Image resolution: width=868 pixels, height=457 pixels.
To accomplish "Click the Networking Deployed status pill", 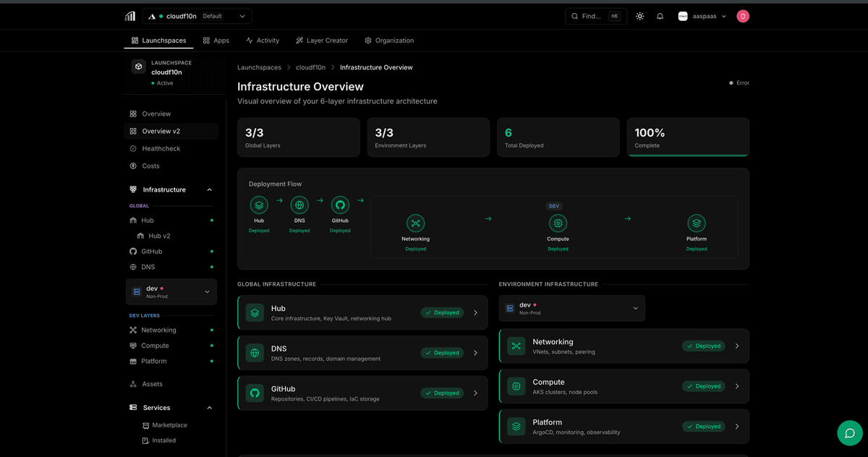I will pos(703,346).
